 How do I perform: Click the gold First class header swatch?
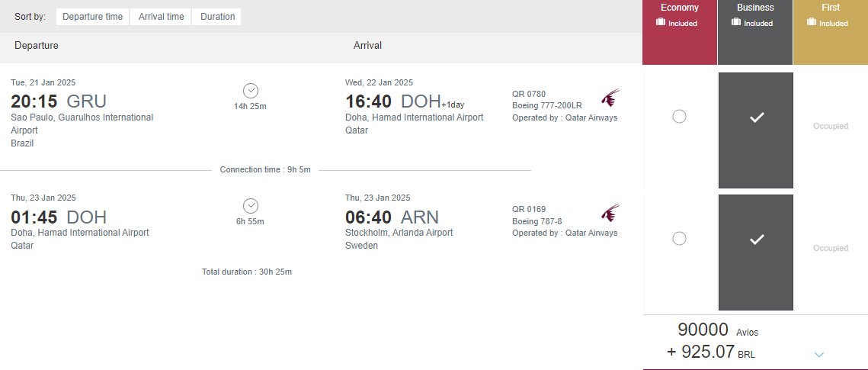(x=831, y=32)
